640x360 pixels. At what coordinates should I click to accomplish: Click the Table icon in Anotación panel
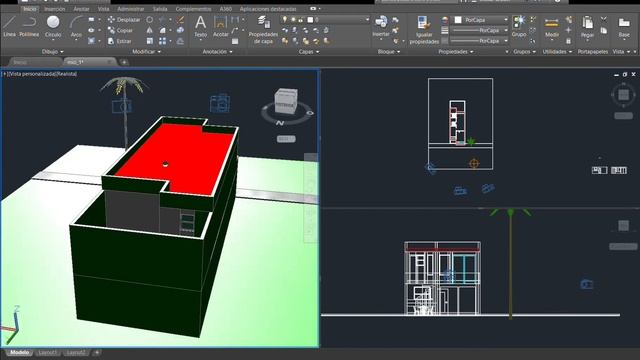click(235, 41)
